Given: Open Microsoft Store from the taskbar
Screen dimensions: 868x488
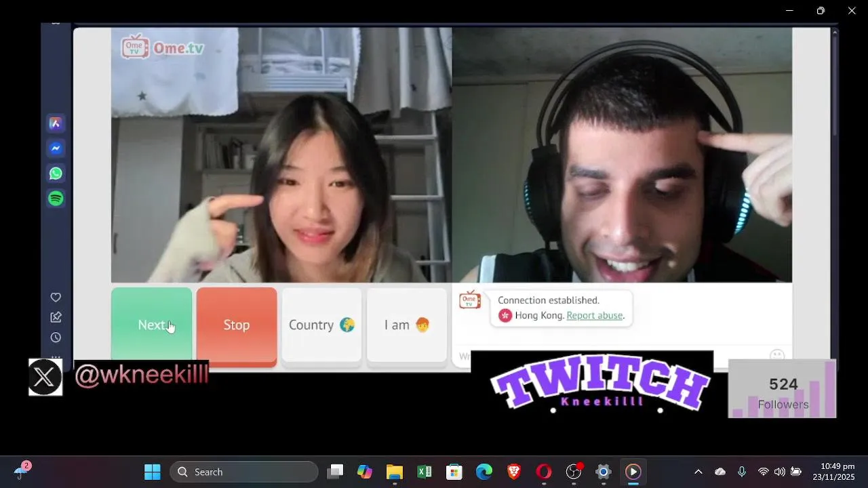Looking at the screenshot, I should (x=454, y=472).
